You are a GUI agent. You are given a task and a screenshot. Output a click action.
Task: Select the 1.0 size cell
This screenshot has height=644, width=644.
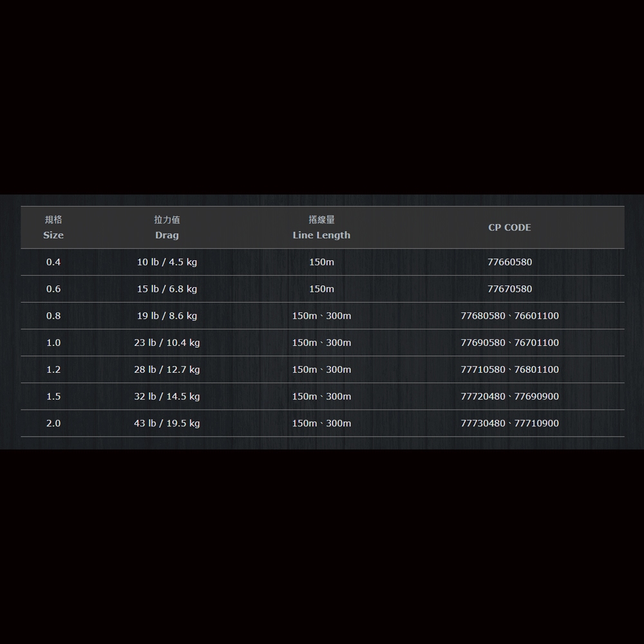[x=53, y=343]
